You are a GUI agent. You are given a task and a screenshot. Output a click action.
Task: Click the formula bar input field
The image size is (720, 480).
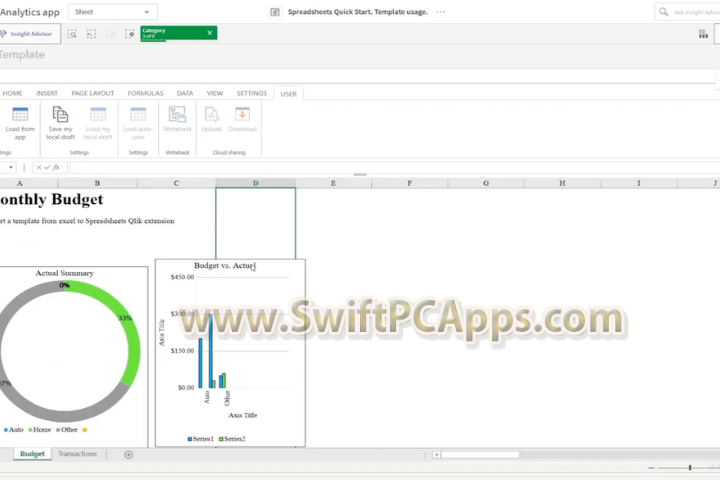pyautogui.click(x=395, y=168)
